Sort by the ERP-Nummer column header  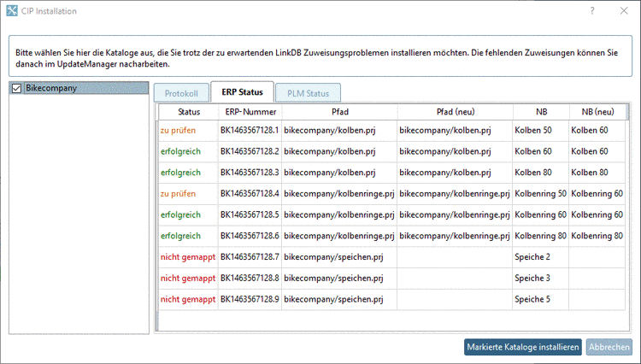[x=250, y=112]
